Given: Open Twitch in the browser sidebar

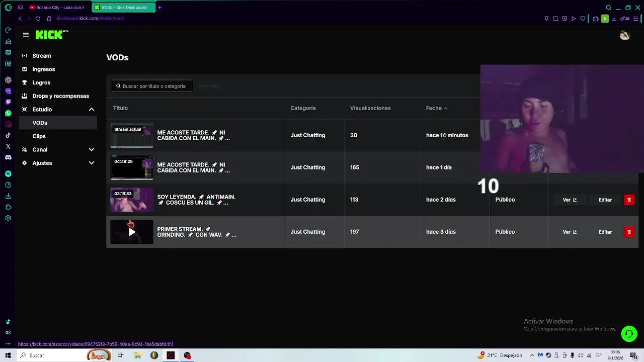Looking at the screenshot, I should point(8,102).
